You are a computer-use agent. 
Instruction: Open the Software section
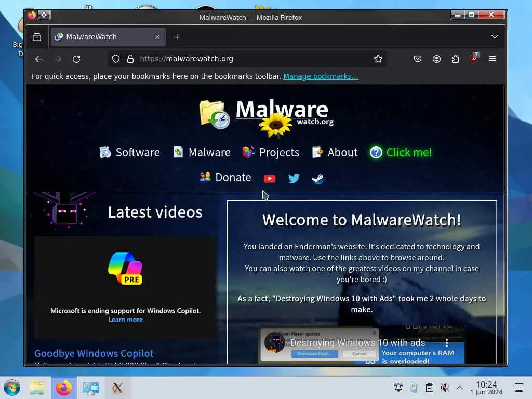pos(129,152)
